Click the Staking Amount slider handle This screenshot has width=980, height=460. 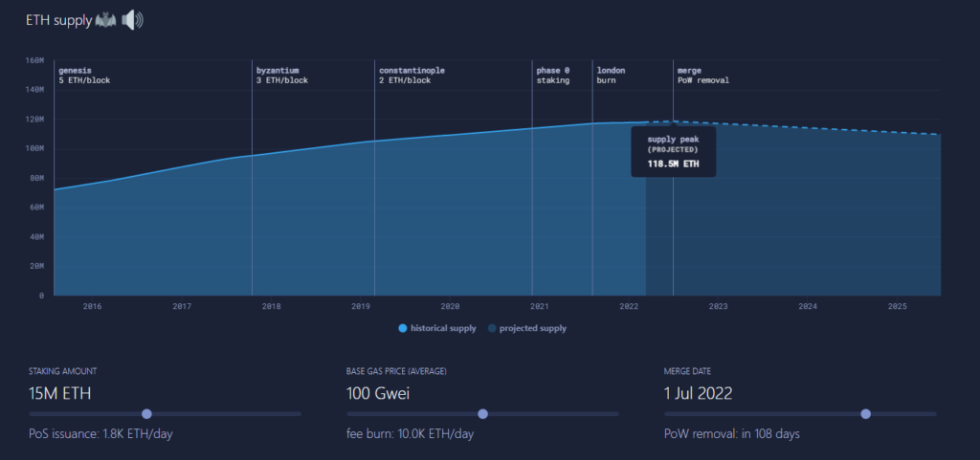(x=146, y=414)
